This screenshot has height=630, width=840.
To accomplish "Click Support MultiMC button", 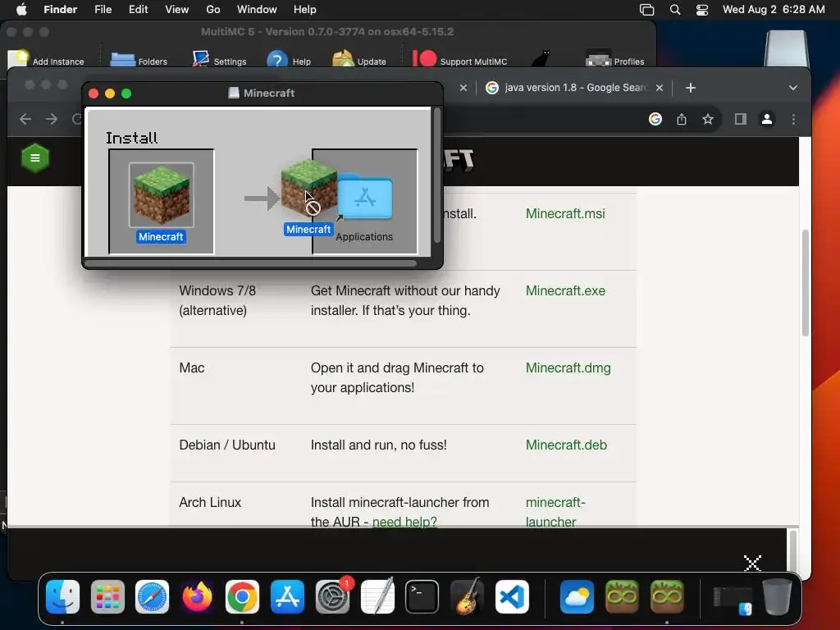I will (459, 59).
